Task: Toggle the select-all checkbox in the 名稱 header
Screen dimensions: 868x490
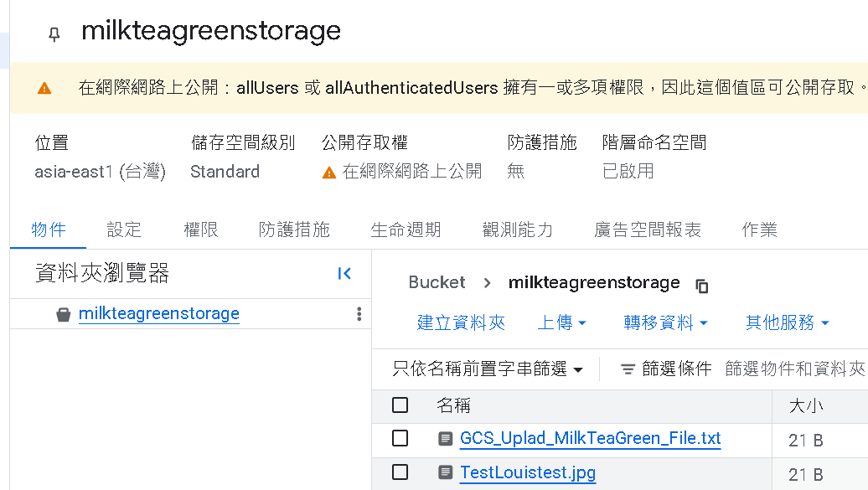Action: pos(400,405)
